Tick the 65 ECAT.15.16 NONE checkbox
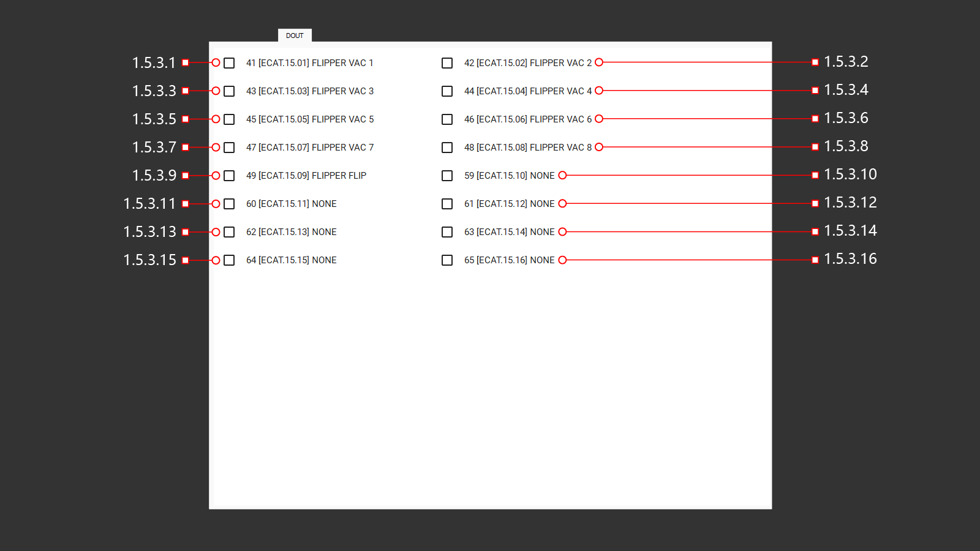Image resolution: width=980 pixels, height=551 pixels. click(447, 260)
